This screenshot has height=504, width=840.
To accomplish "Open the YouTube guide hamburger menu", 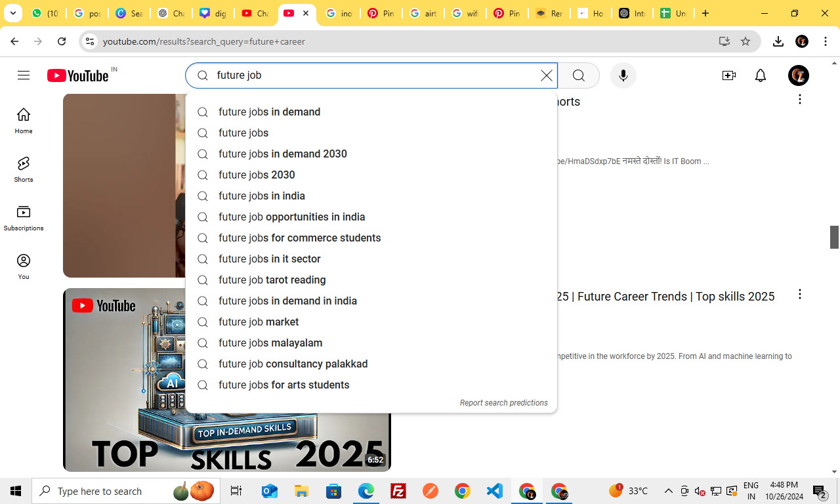I will pos(24,75).
